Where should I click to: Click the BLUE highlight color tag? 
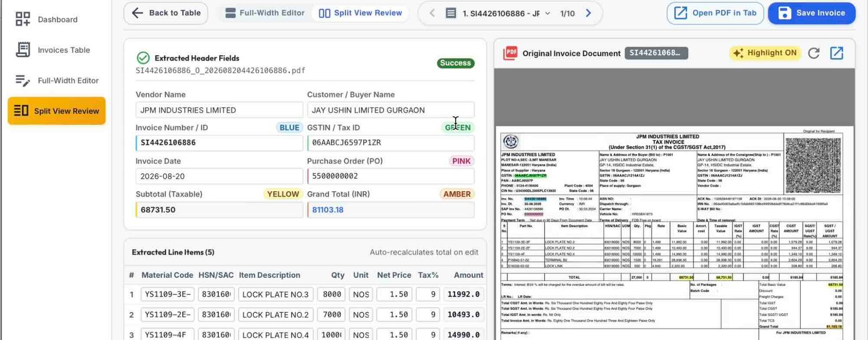tap(289, 128)
